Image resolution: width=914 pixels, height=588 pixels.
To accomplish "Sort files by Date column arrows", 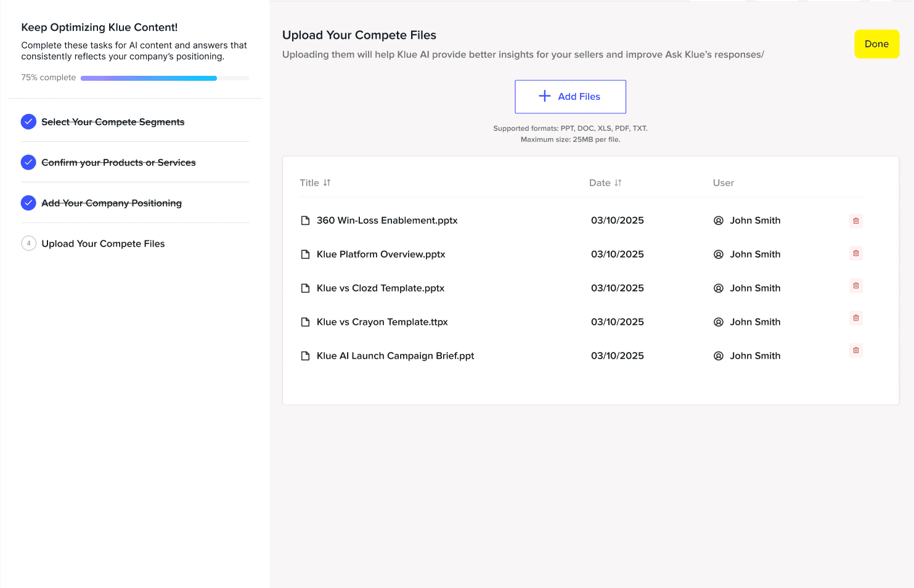I will (618, 183).
